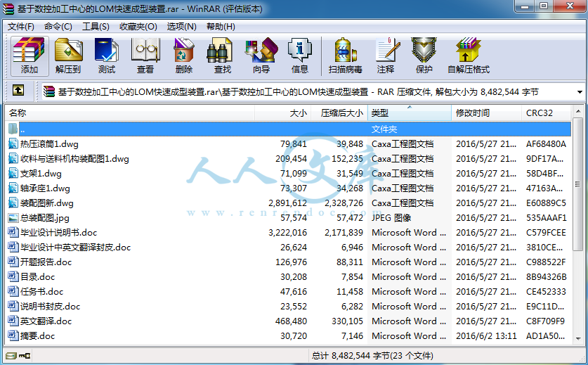Select file 收料与送料机构装配图1.dwg
This screenshot has width=588, height=365.
(74, 159)
